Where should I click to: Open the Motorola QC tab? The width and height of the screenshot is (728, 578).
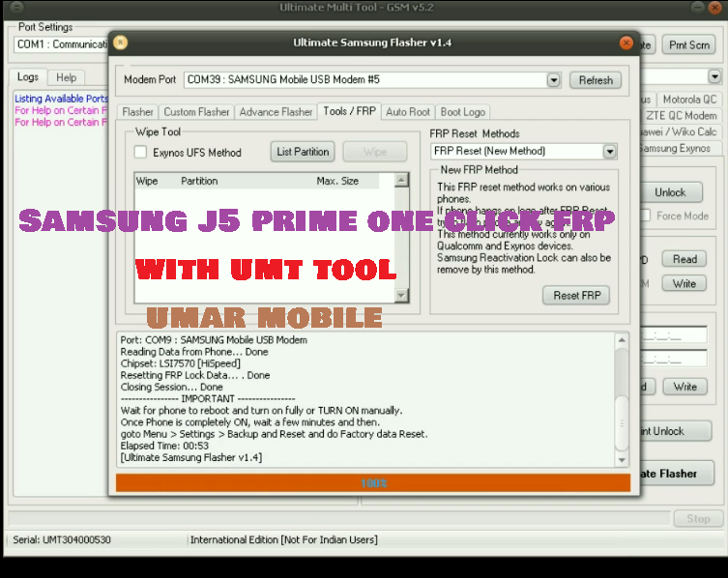(x=689, y=100)
